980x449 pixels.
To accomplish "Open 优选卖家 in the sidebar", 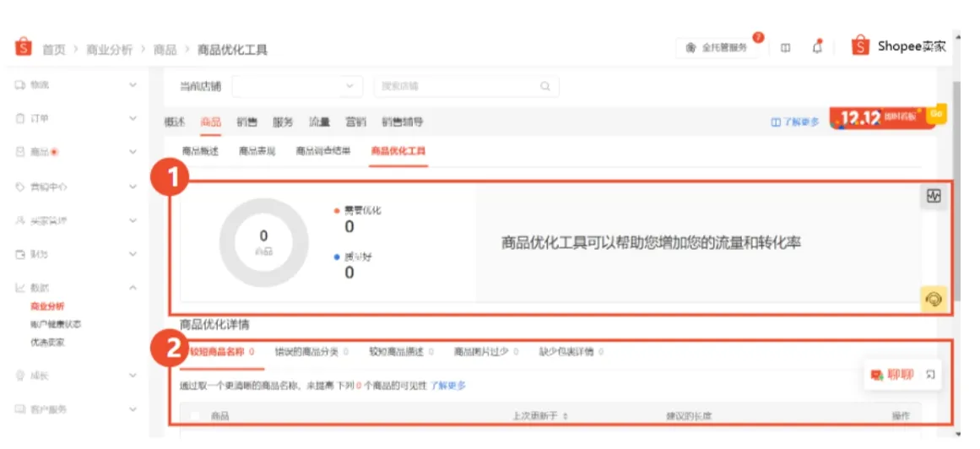I will 47,342.
